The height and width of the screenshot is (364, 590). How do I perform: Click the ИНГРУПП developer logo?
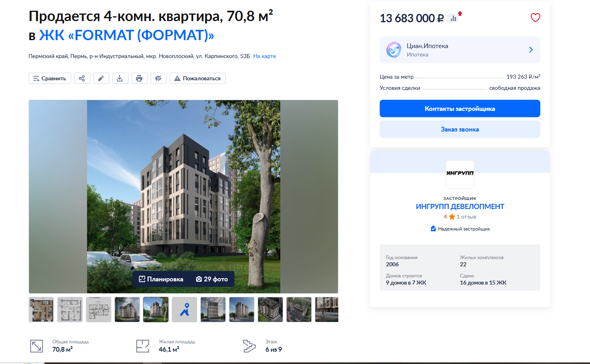(x=460, y=174)
